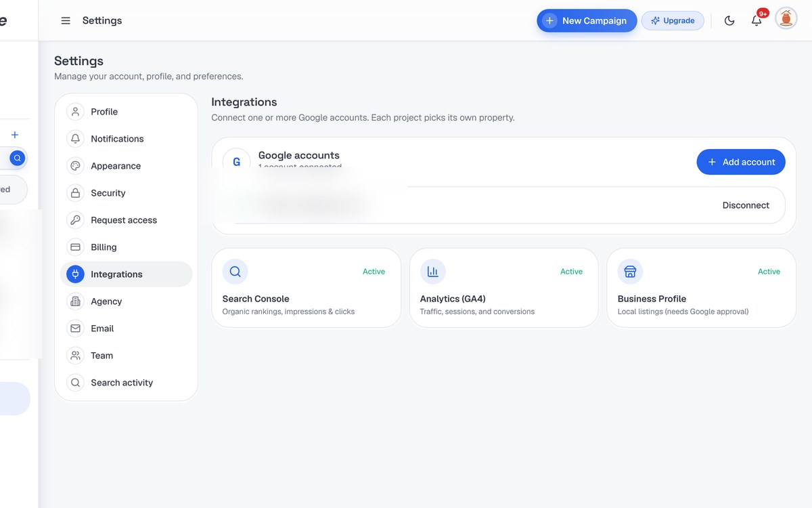Click the plus icon in left panel

[15, 135]
